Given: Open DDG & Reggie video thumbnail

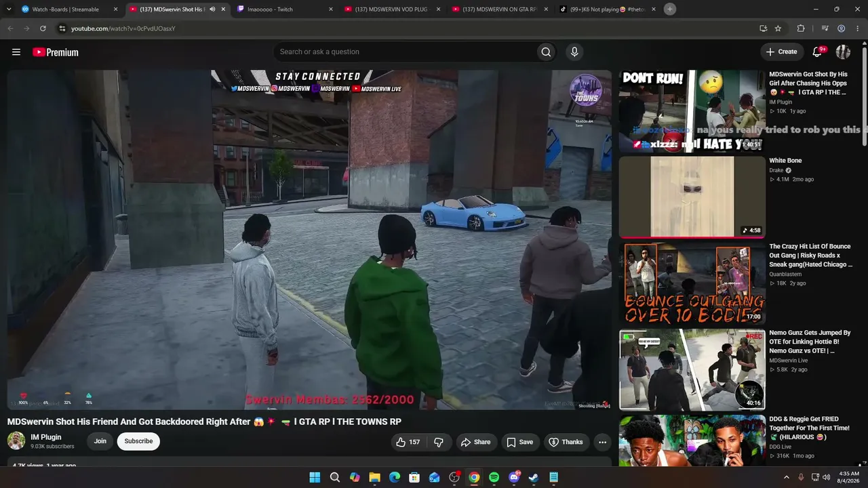Looking at the screenshot, I should [692, 441].
